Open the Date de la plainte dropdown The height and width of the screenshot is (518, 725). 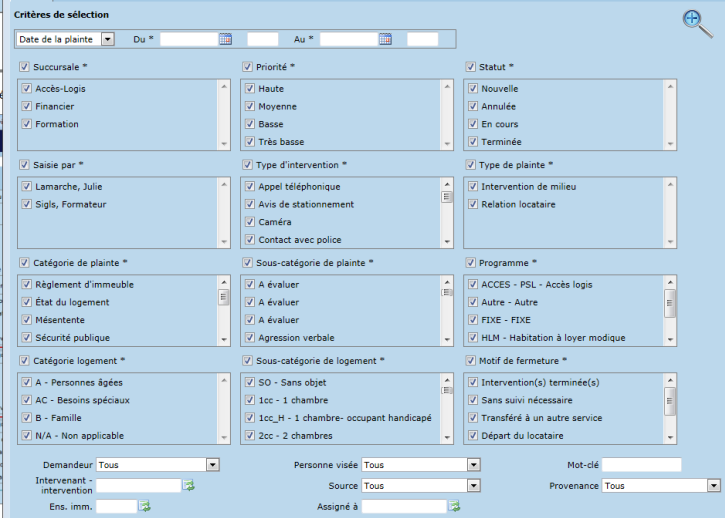65,39
